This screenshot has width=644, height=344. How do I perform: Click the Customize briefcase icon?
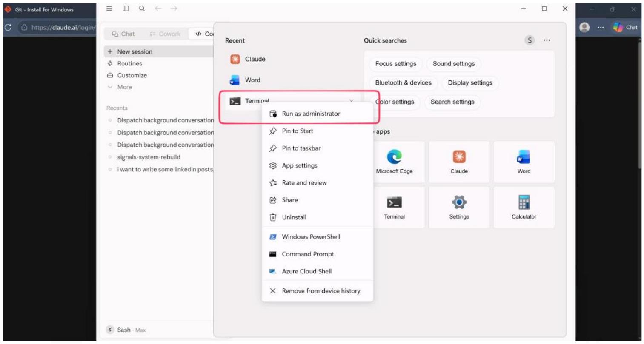point(110,75)
